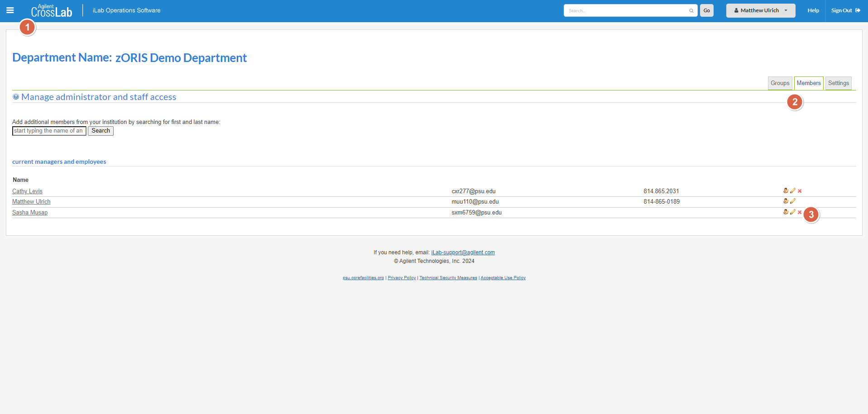The height and width of the screenshot is (414, 868).
Task: Click the Search button for adding members
Action: click(101, 131)
